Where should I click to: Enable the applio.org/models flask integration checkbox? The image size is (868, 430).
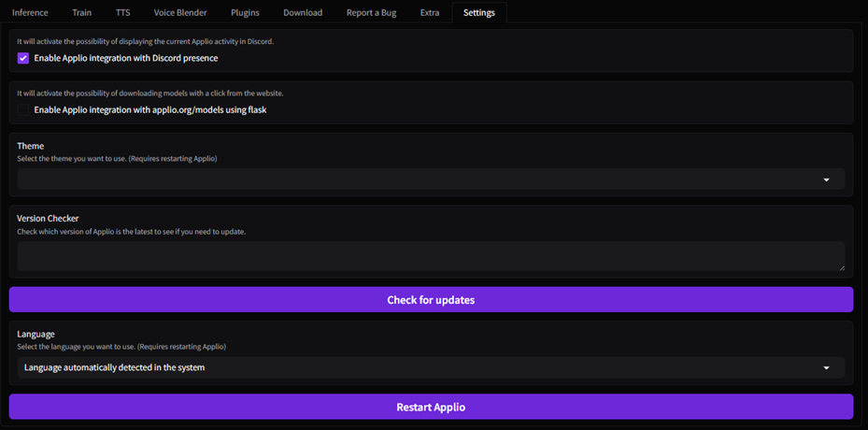(x=23, y=109)
